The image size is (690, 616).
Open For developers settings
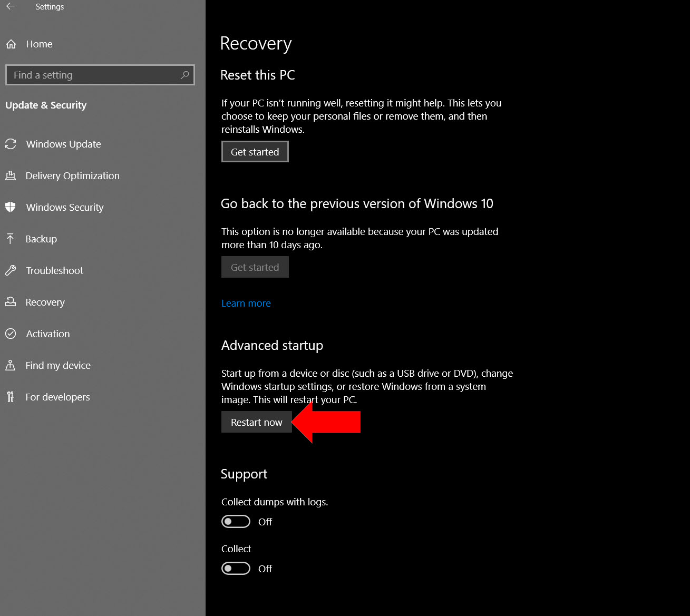tap(57, 397)
